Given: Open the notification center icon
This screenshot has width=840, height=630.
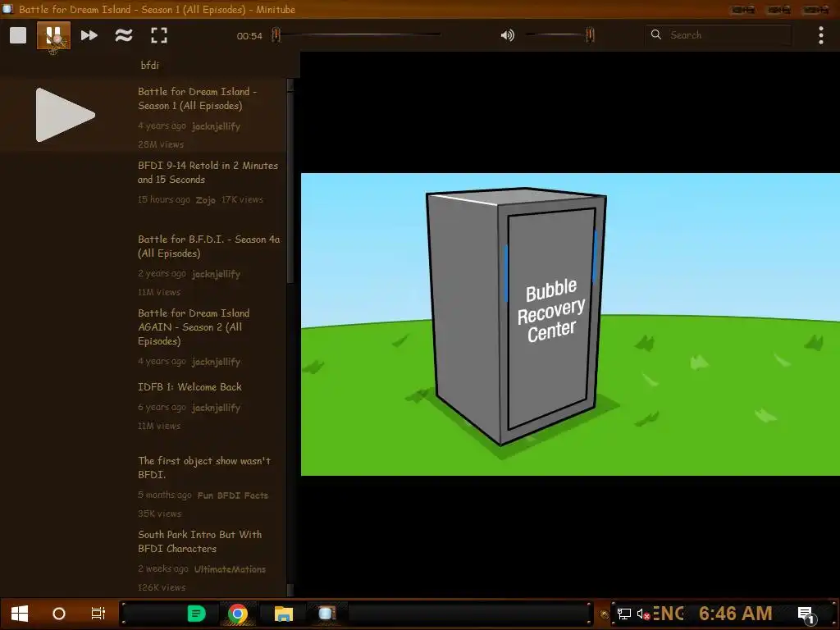Looking at the screenshot, I should (806, 615).
